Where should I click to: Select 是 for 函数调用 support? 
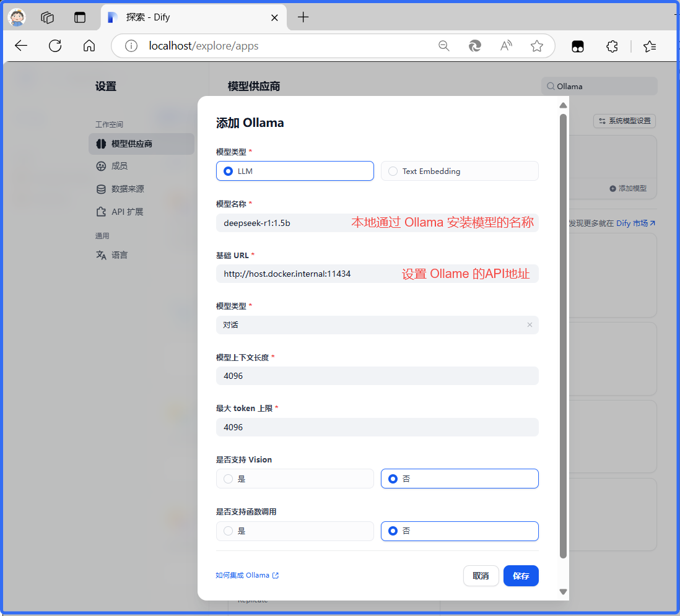click(x=295, y=531)
